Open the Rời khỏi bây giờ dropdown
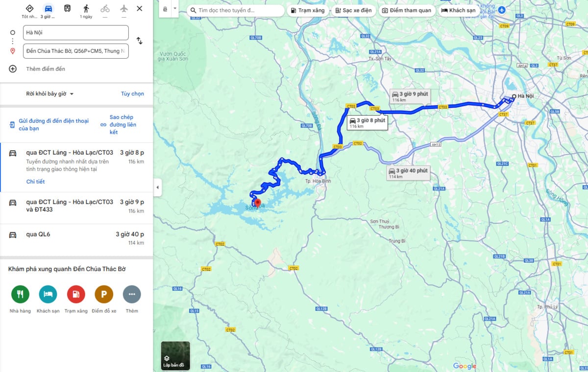Viewport: 588px width, 372px height. tap(49, 94)
